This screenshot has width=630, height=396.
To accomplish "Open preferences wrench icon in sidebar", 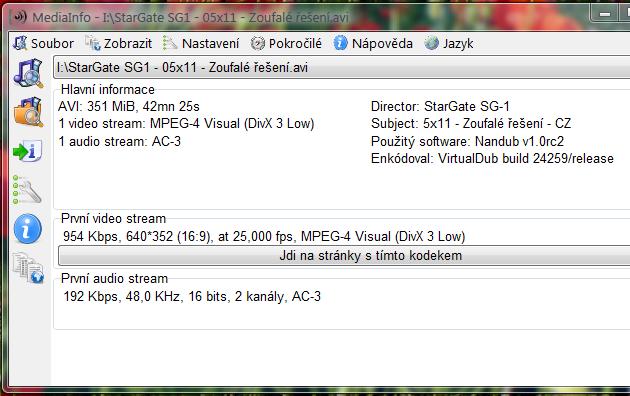I will click(x=27, y=190).
